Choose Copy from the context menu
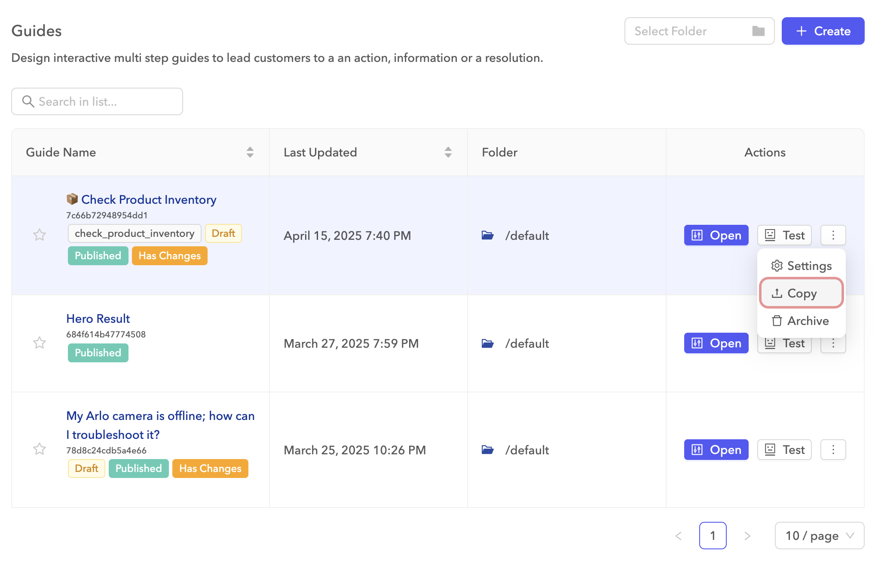Screen dimensions: 875x588 click(801, 293)
